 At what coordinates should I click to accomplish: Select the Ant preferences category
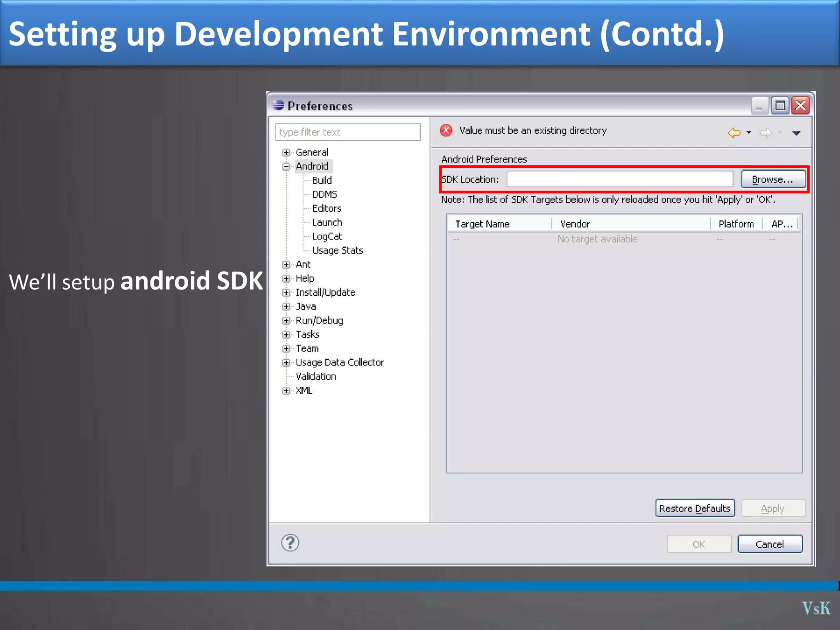(303, 264)
